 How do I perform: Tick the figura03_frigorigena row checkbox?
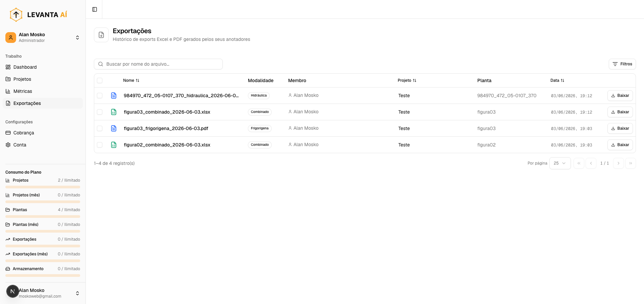click(x=100, y=128)
